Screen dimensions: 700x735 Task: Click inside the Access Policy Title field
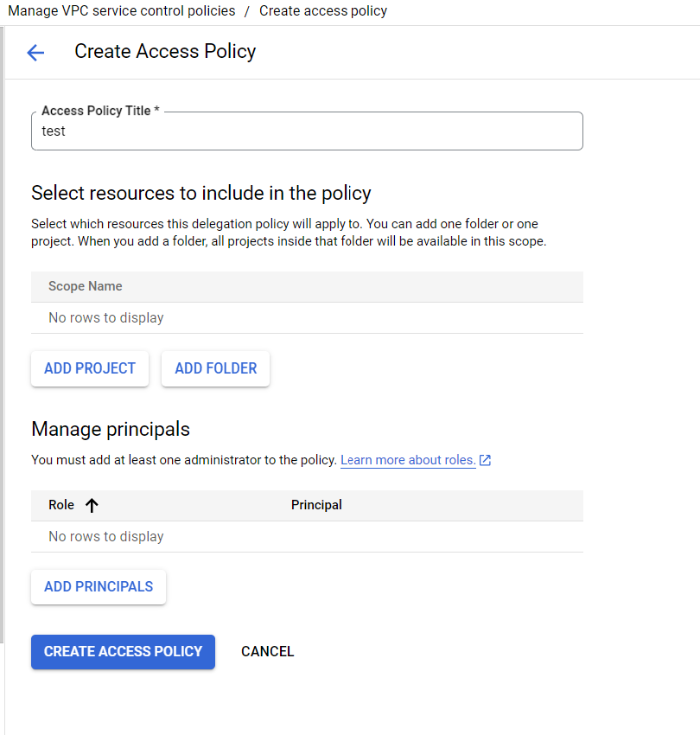(307, 131)
